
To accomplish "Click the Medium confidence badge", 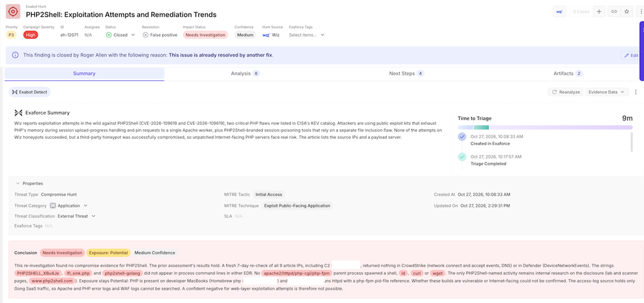I will click(245, 35).
